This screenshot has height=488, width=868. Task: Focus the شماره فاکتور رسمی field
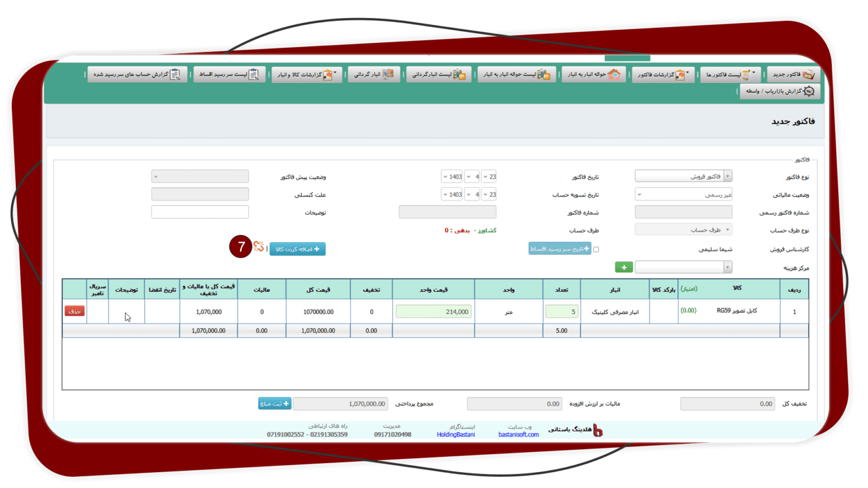tap(683, 212)
